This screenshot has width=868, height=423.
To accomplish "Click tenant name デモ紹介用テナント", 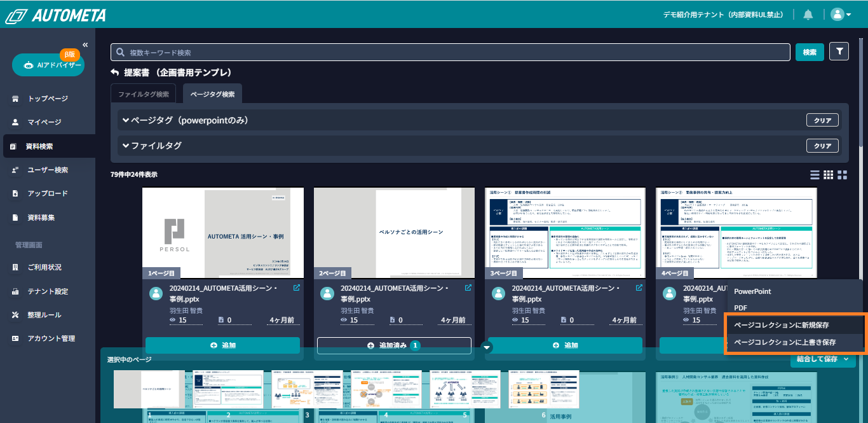I will click(x=722, y=15).
